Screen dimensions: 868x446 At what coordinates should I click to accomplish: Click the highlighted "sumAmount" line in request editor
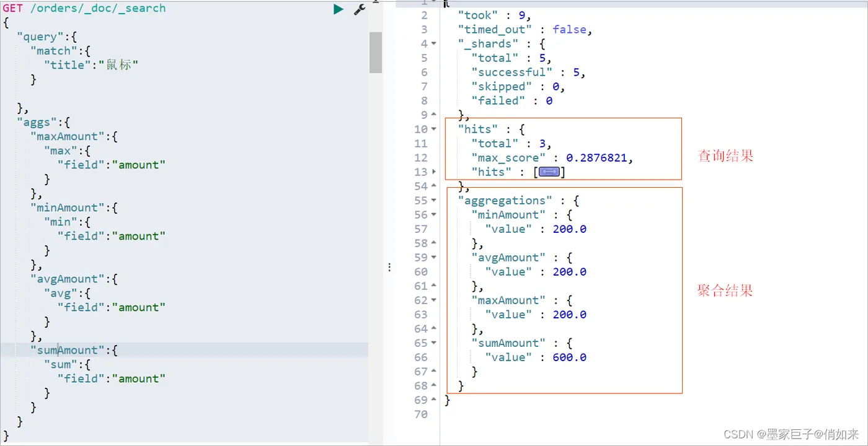pyautogui.click(x=184, y=350)
